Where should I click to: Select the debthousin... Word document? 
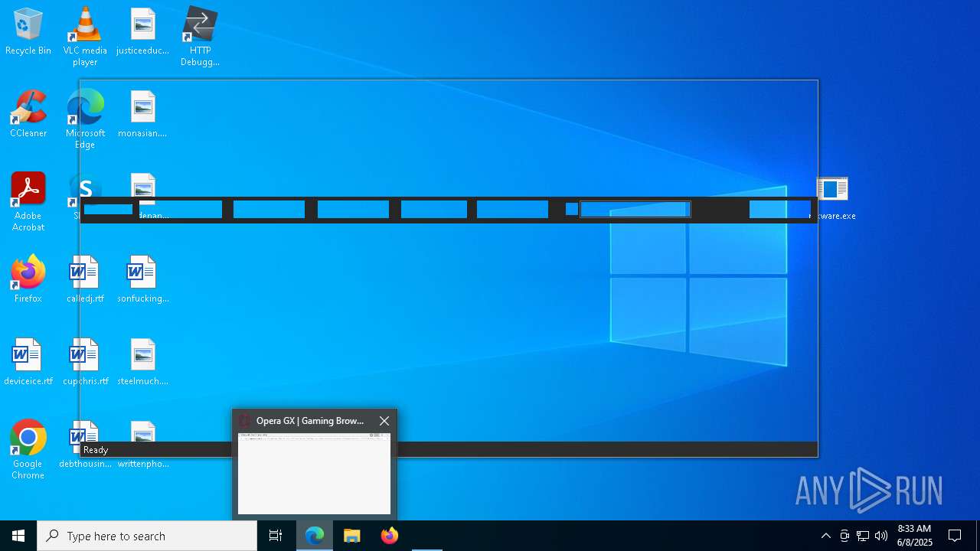(85, 445)
